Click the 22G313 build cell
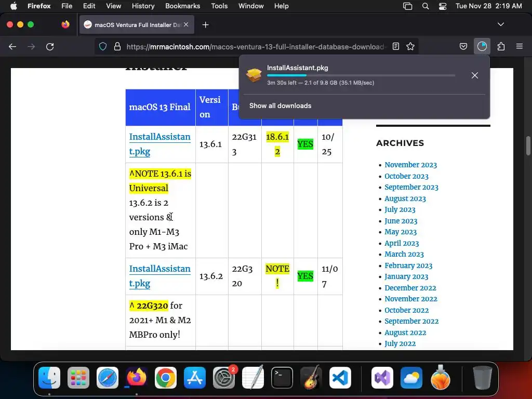Viewport: 532px width, 399px height. pyautogui.click(x=245, y=144)
